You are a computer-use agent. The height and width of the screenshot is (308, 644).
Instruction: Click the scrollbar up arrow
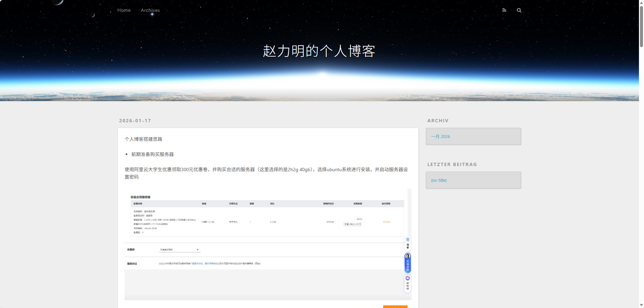[x=641, y=2]
